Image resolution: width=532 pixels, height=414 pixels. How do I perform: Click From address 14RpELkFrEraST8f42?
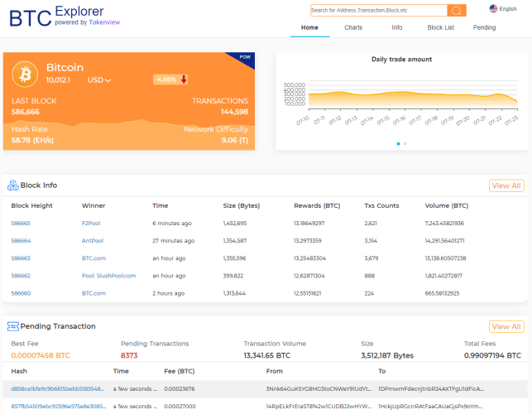click(x=319, y=407)
